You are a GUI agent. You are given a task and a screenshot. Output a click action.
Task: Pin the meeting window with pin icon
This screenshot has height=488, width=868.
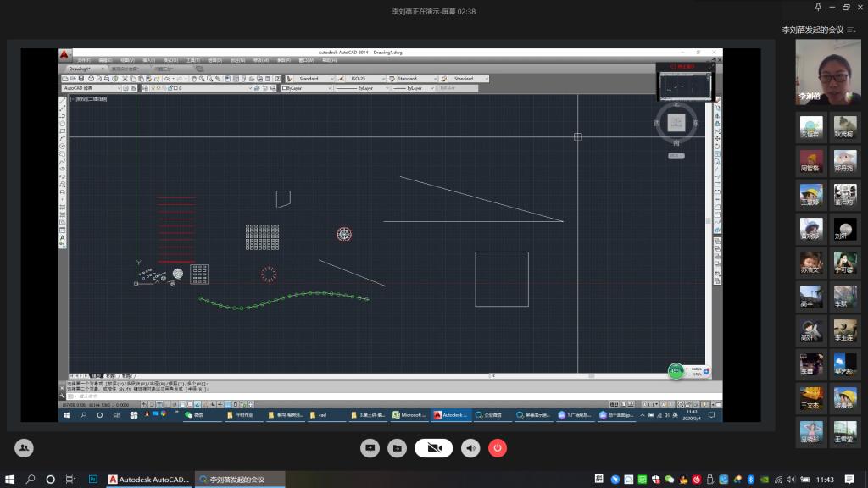coord(818,7)
